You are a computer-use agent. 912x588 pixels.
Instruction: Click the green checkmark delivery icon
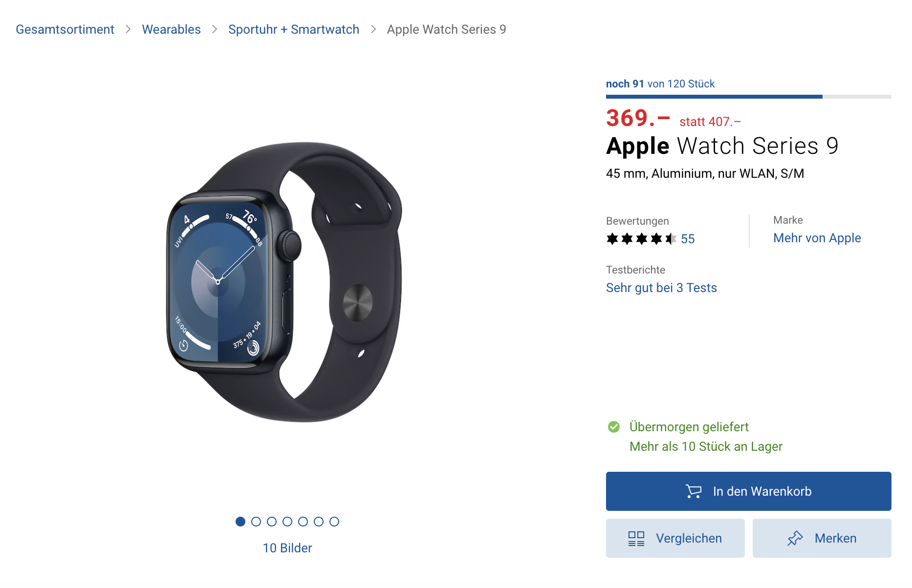pos(614,427)
